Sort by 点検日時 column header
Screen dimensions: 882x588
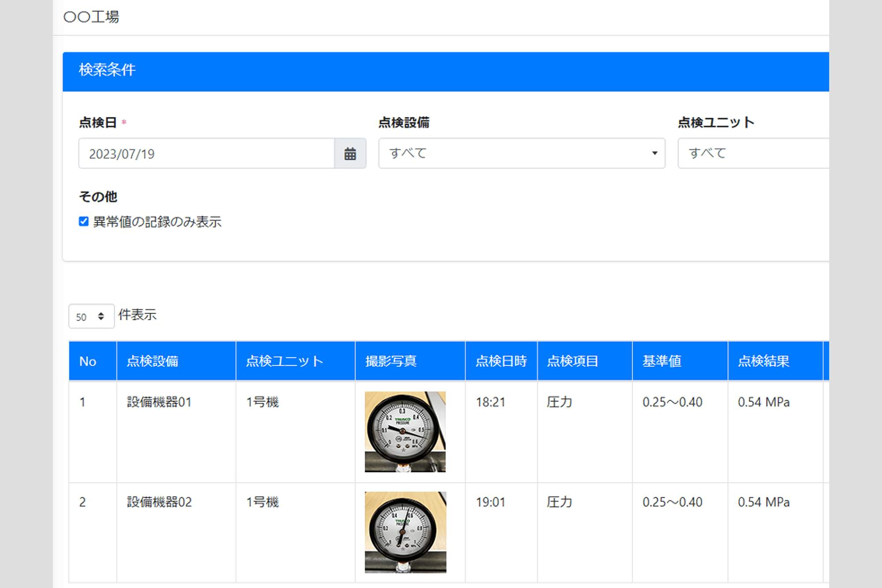(x=501, y=361)
